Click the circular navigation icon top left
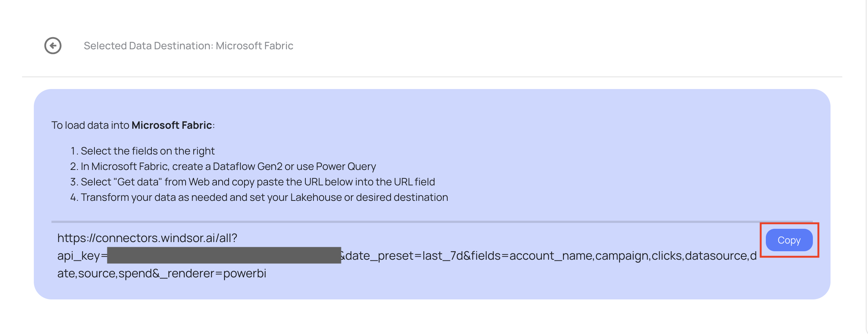Image resolution: width=868 pixels, height=334 pixels. click(53, 46)
